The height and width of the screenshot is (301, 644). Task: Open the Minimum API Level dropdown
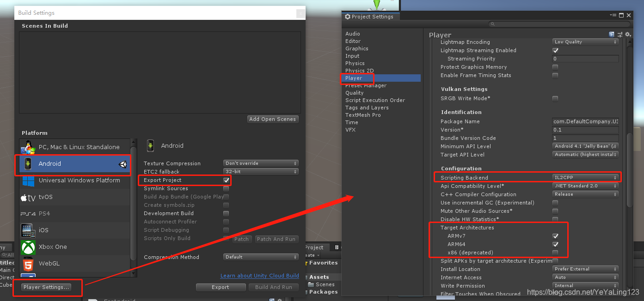coord(586,146)
